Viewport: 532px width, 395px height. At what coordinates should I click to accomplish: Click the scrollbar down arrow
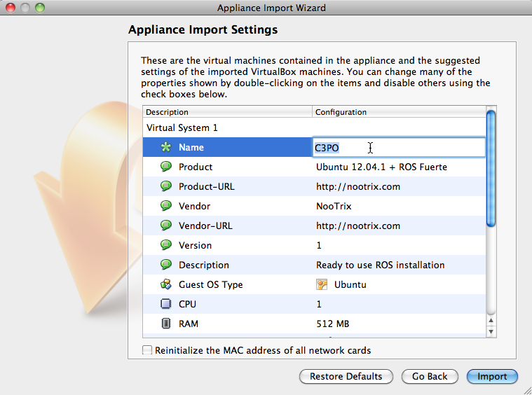pos(491,331)
